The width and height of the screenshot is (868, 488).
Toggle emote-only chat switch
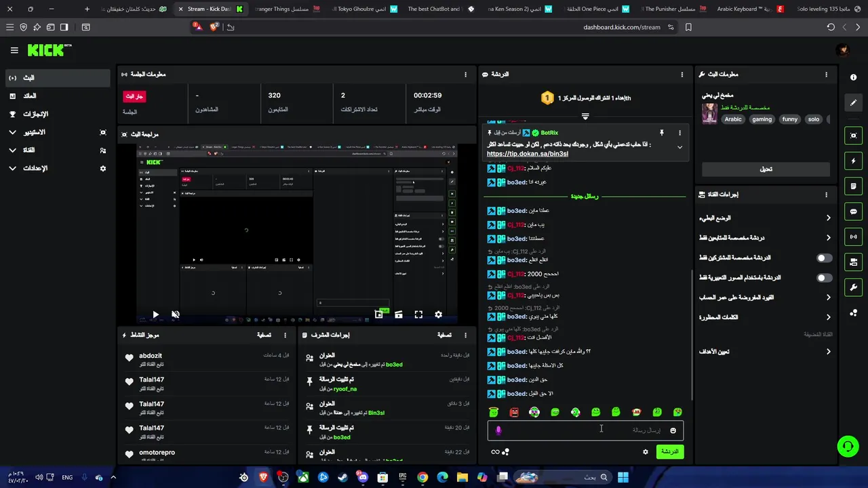coord(824,278)
